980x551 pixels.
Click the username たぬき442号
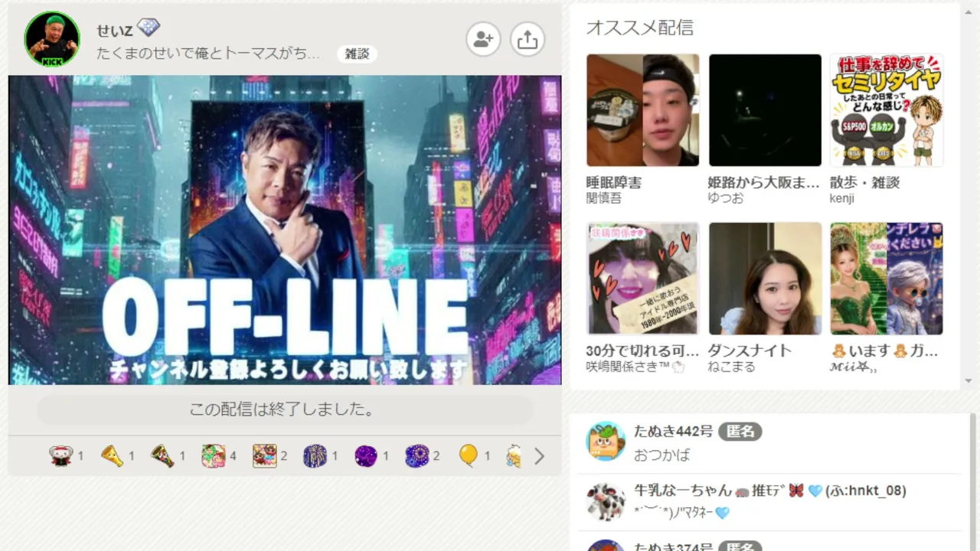point(674,431)
